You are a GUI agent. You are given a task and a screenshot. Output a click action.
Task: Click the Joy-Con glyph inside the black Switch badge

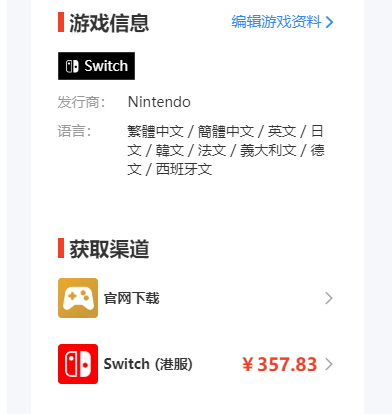[x=72, y=66]
